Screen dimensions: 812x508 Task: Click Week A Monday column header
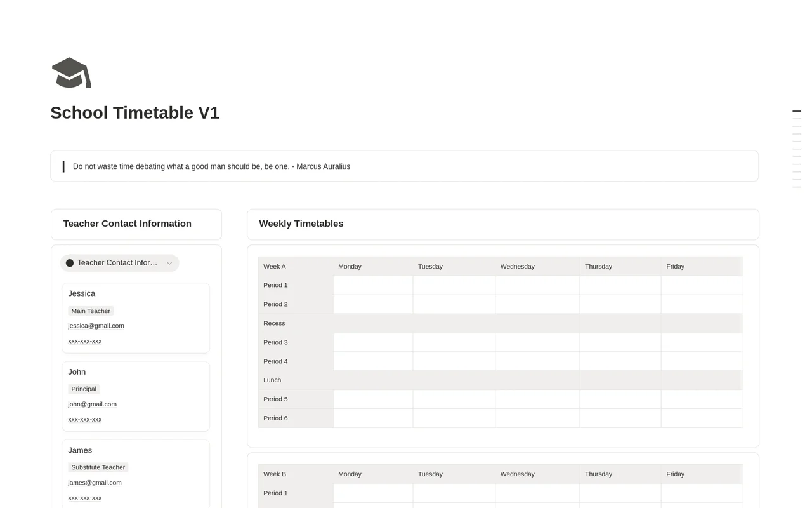[x=373, y=266]
